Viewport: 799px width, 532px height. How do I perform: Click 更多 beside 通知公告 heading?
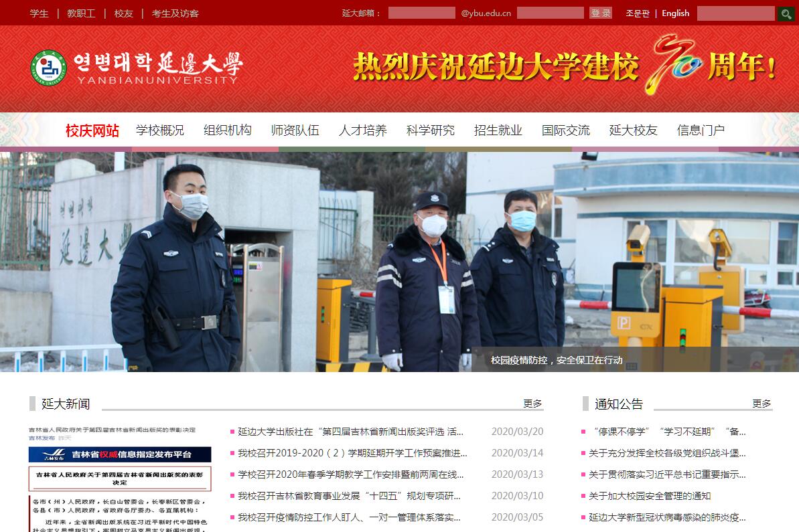point(761,404)
